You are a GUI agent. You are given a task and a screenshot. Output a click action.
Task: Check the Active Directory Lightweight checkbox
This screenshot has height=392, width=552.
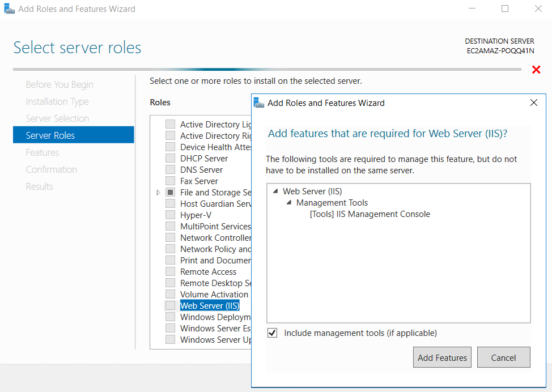(x=171, y=124)
